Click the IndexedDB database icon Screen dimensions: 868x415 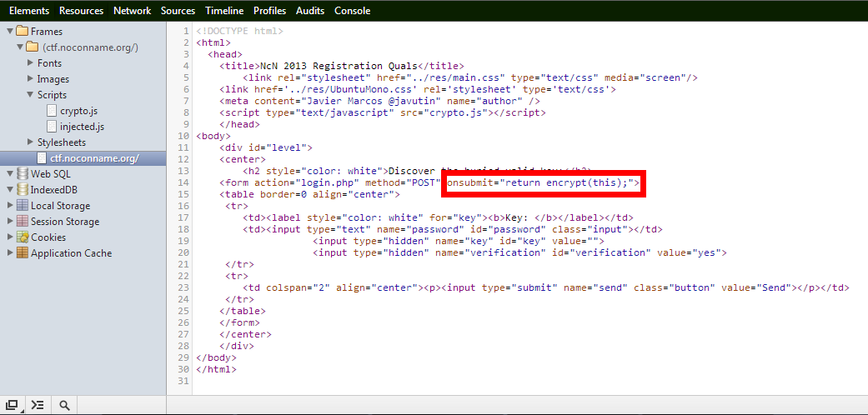point(23,190)
